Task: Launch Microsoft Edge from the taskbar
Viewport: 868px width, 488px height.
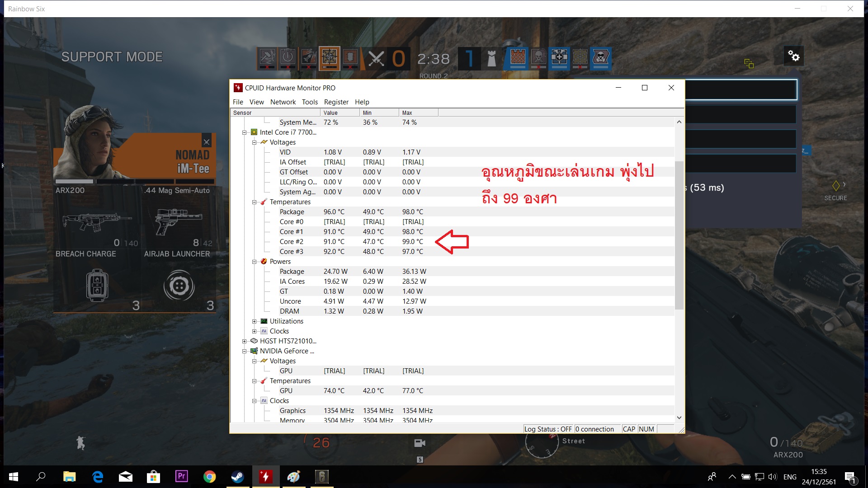Action: click(97, 477)
